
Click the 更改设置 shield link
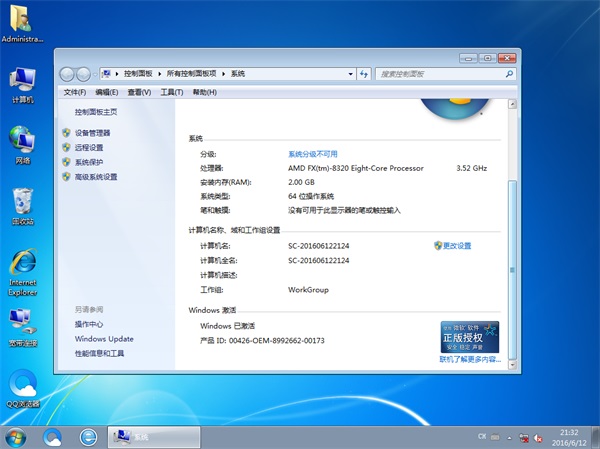(x=456, y=245)
